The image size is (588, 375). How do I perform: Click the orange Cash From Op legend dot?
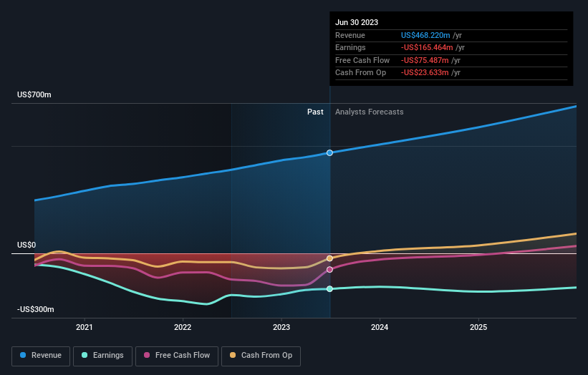click(x=233, y=355)
